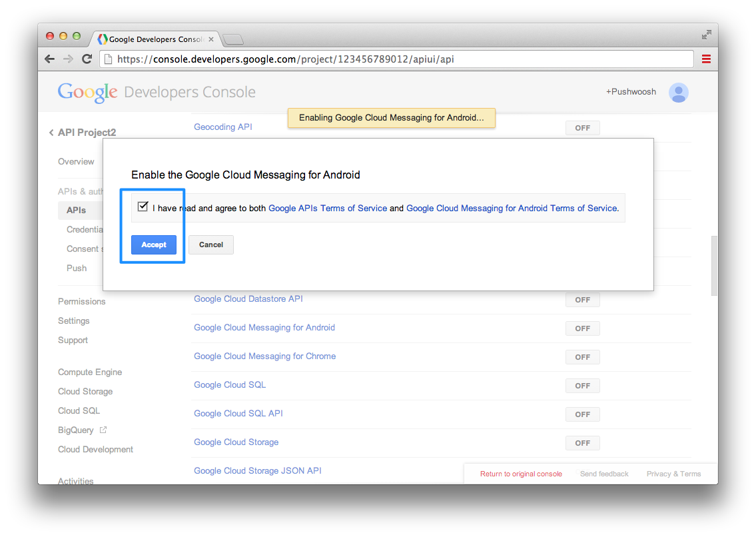This screenshot has height=537, width=756.
Task: Open the Google Cloud Storage link
Action: click(236, 442)
